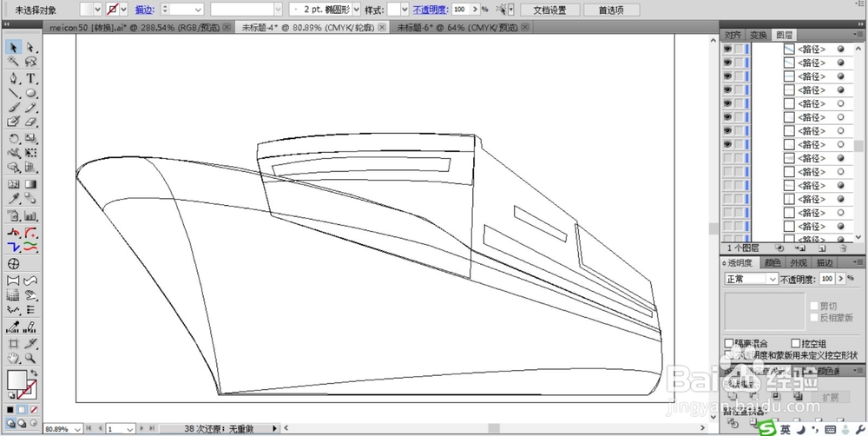Open the artboard navigation dropdown
Viewport: 868px width, 436px height.
click(x=130, y=429)
